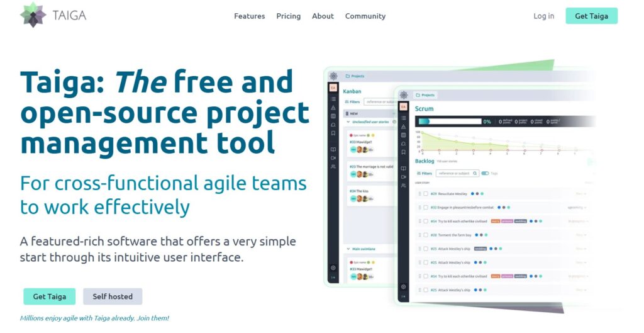Click the Backlog heading in Scrum window
The width and height of the screenshot is (644, 333).
point(425,161)
